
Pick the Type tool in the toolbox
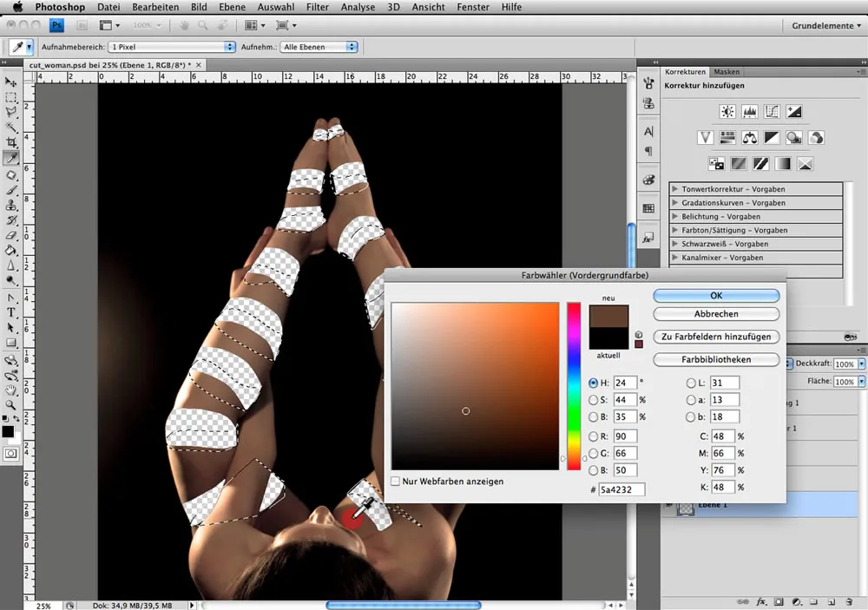click(x=11, y=312)
